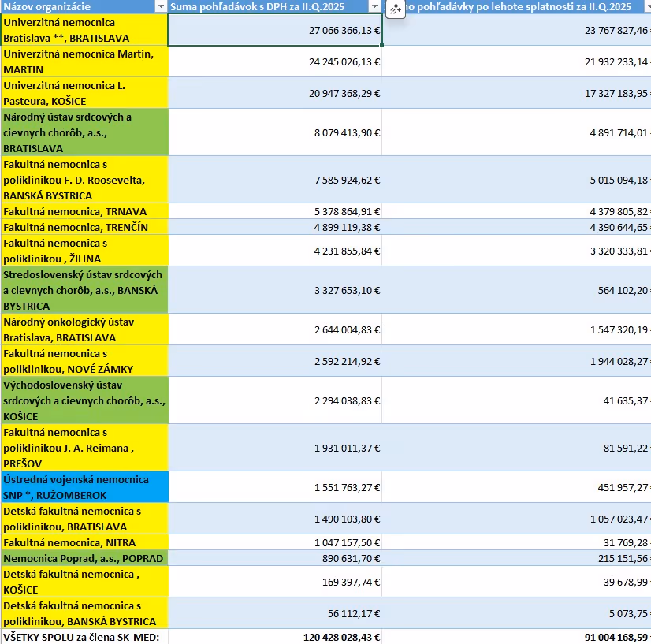Click cell value 1 931 011,37 €
651x644 pixels.
click(347, 449)
